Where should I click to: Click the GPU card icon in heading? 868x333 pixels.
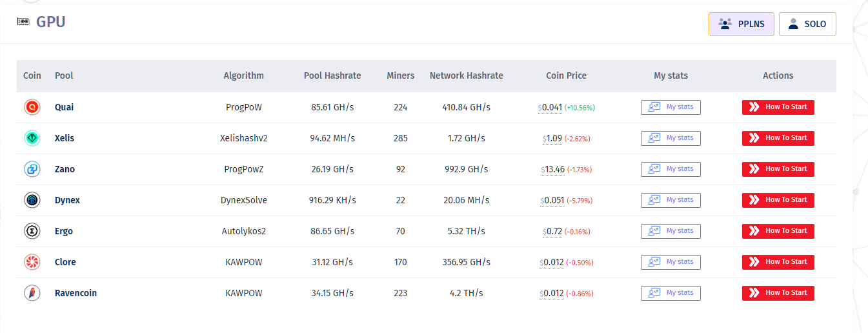(x=24, y=22)
